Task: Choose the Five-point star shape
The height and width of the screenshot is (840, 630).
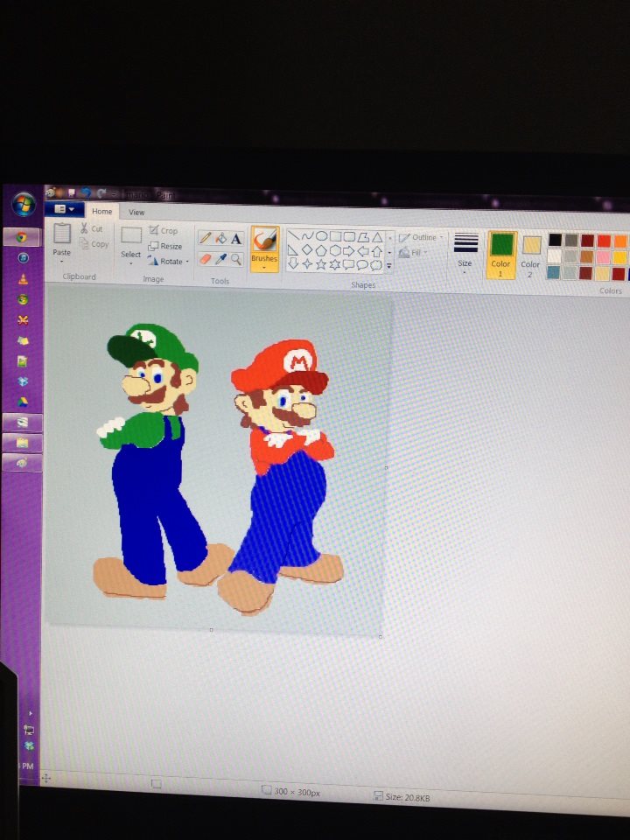Action: point(321,264)
